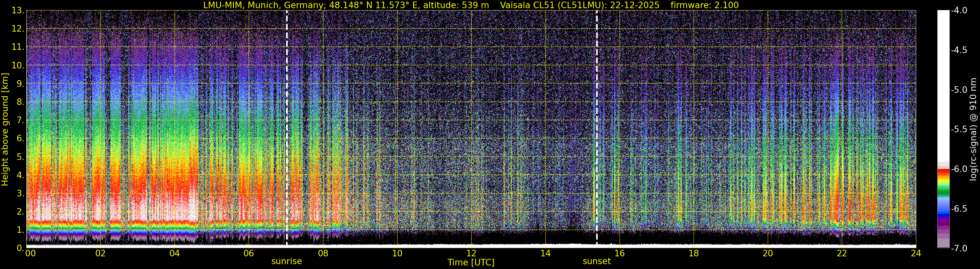Screen dimensions: 980x269
Task: Click the 24 hour tick on time axis
Action: click(x=916, y=254)
